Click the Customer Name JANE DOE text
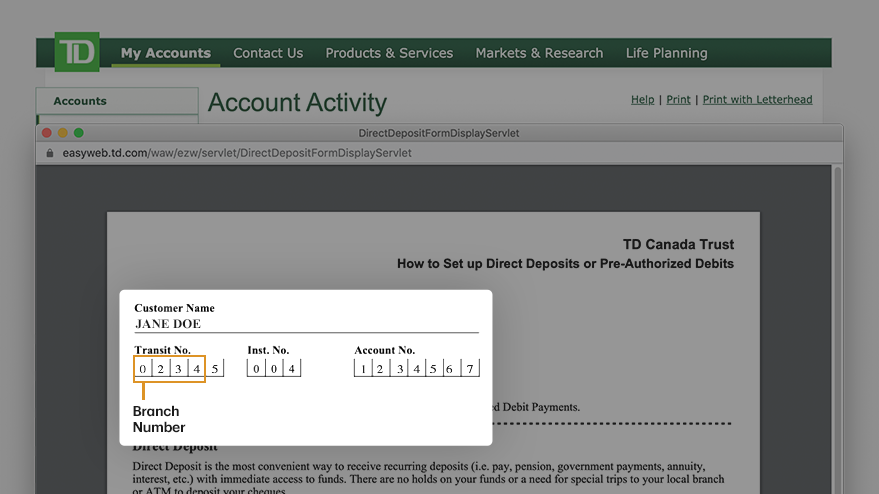 point(168,324)
